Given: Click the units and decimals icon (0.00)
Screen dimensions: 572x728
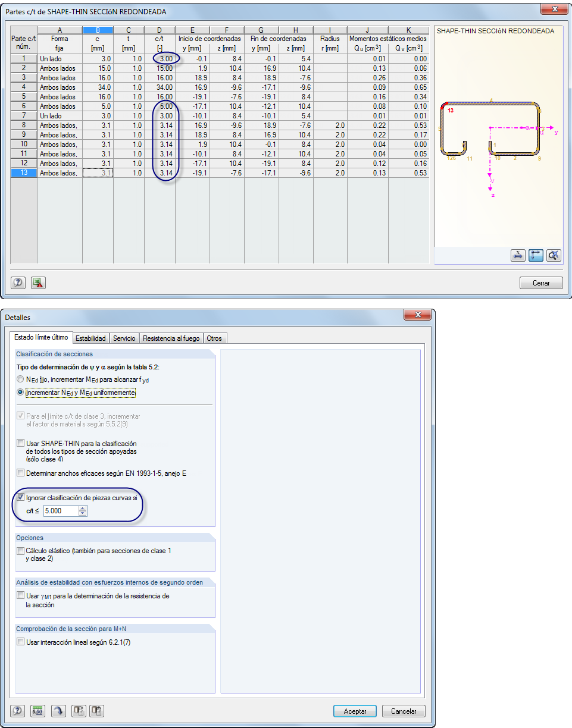Looking at the screenshot, I should pos(37,711).
